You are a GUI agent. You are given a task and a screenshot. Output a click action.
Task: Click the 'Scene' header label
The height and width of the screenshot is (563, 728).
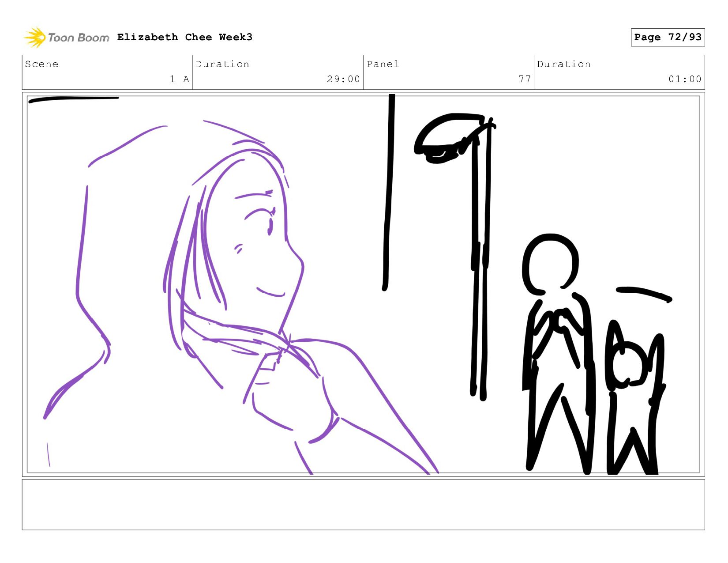[x=41, y=64]
